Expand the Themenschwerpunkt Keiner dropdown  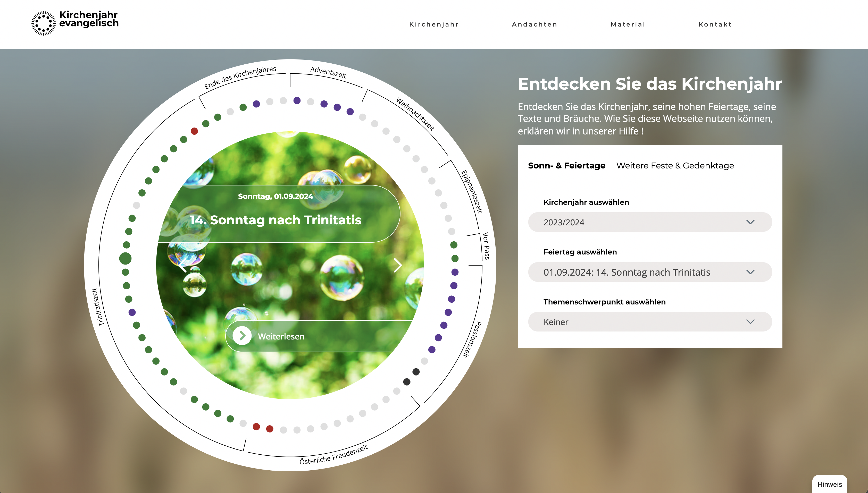click(x=650, y=322)
